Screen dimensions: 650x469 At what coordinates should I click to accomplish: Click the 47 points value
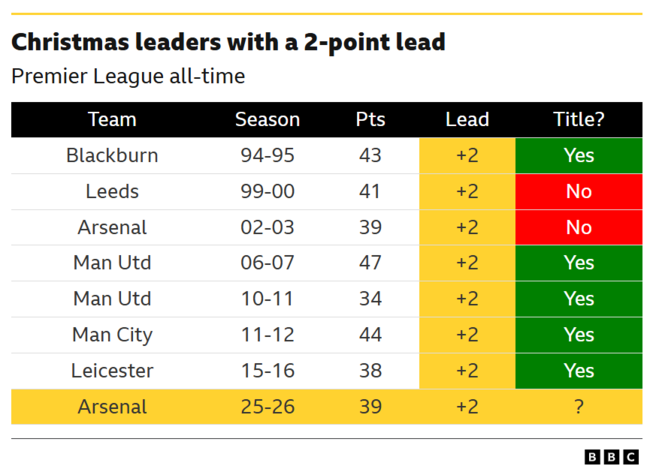(x=370, y=263)
